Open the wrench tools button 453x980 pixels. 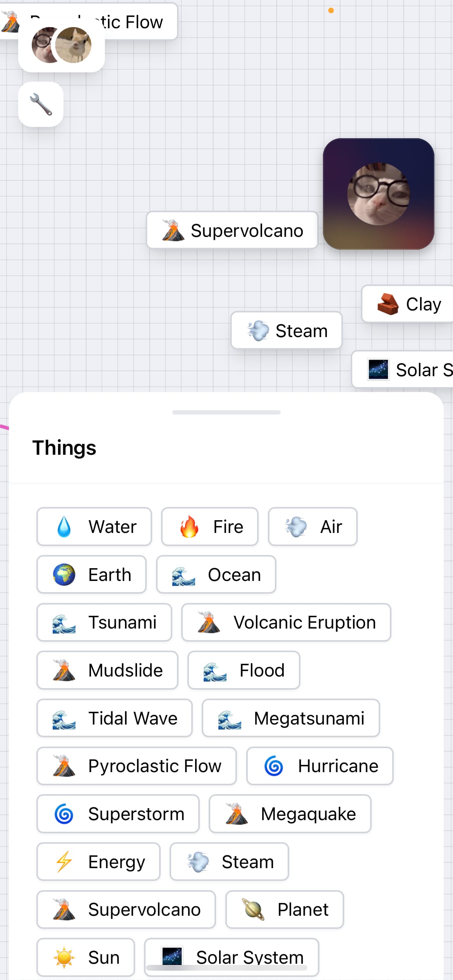41,104
